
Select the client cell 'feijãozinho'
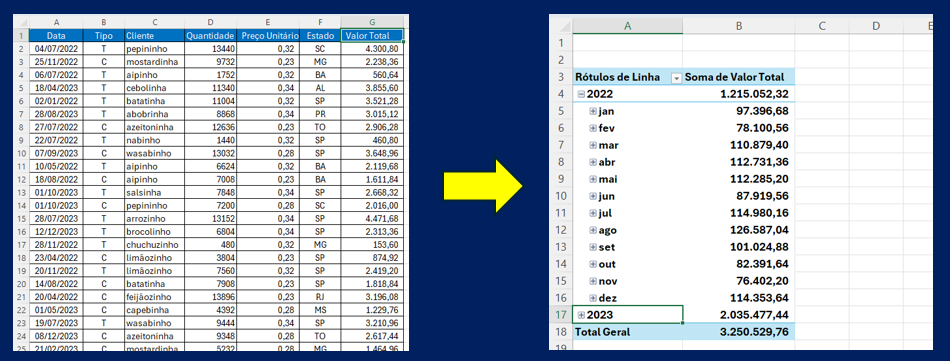[154, 297]
